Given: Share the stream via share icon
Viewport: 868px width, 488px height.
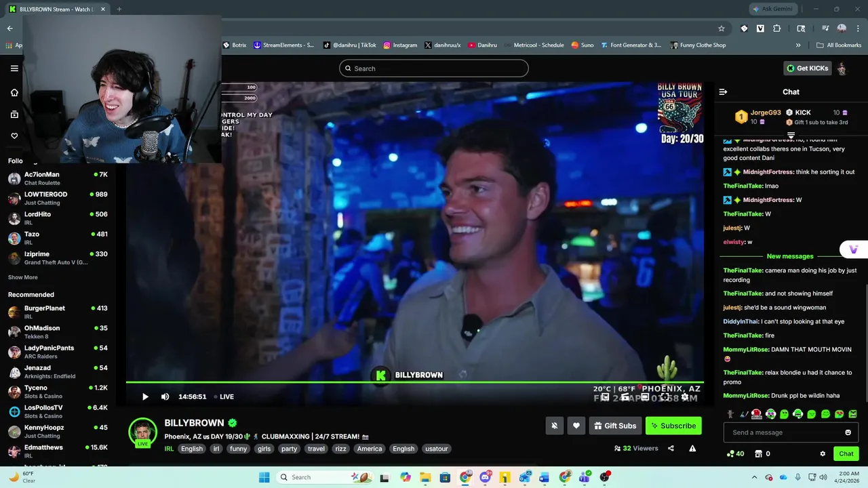Looking at the screenshot, I should (671, 448).
